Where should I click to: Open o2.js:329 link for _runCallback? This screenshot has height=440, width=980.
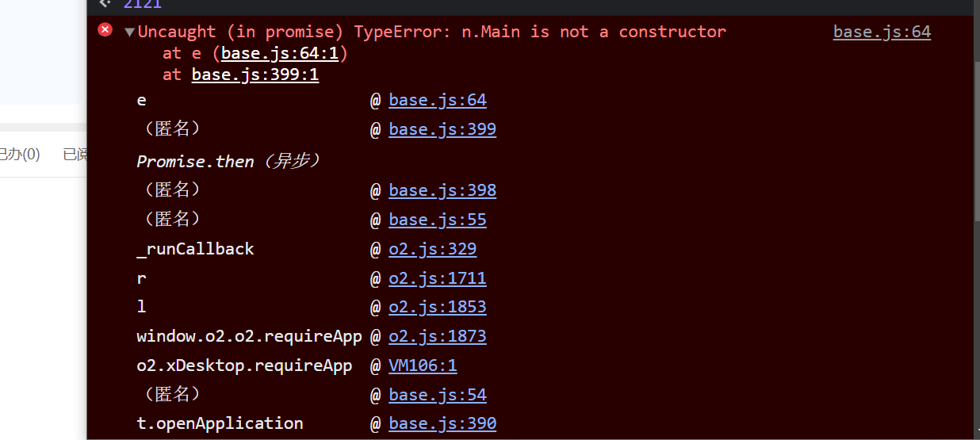coord(432,249)
